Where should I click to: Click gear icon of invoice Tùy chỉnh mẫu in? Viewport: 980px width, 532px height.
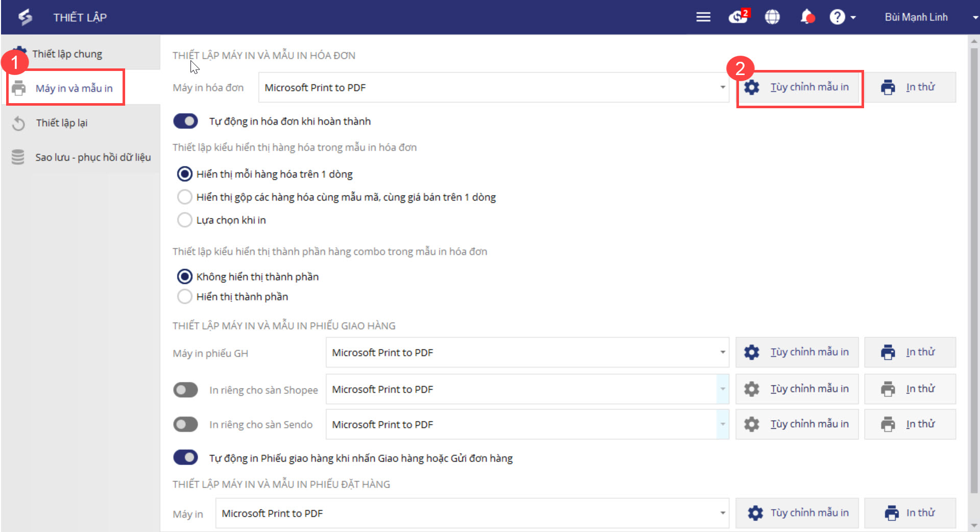751,87
